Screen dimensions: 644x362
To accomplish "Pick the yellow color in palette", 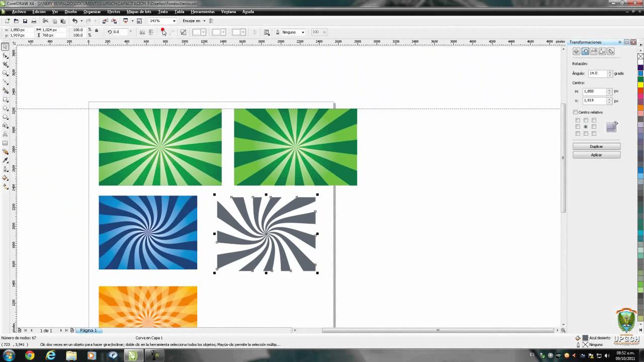I will [x=640, y=84].
